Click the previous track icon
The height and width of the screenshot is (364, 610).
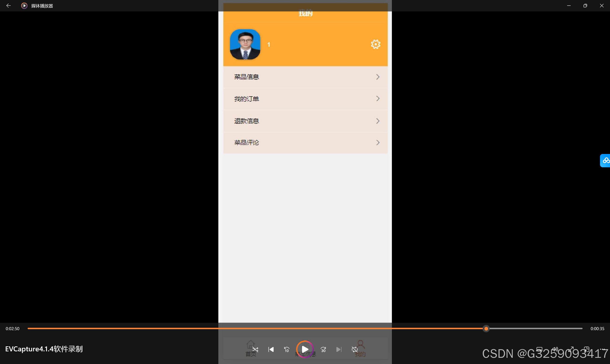271,349
